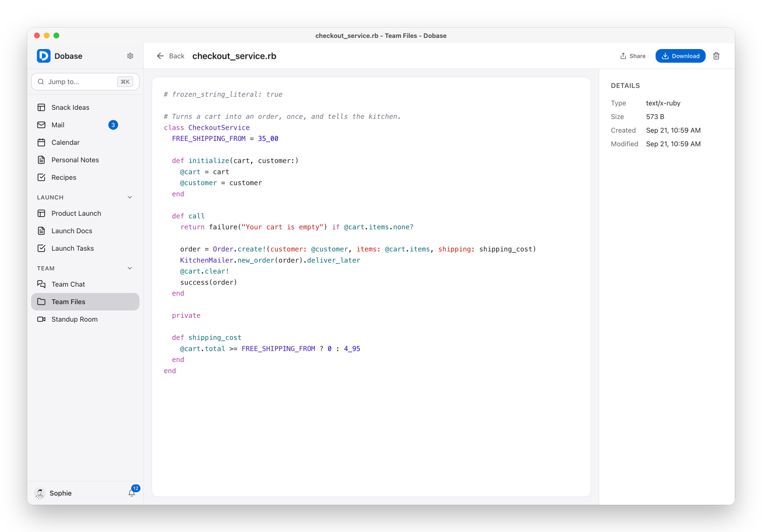Open Snack Ideas in sidebar
Screen dimensions: 762x532
(85, 107)
